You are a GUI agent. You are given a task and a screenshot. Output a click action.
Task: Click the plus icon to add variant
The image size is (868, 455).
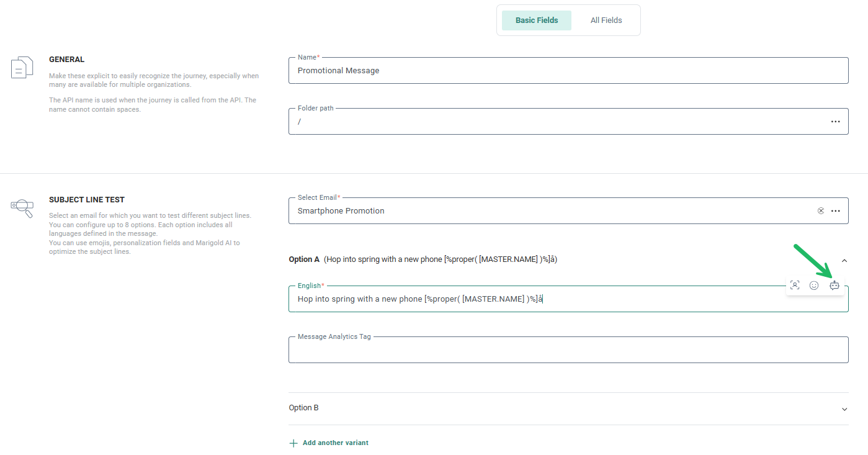tap(293, 443)
